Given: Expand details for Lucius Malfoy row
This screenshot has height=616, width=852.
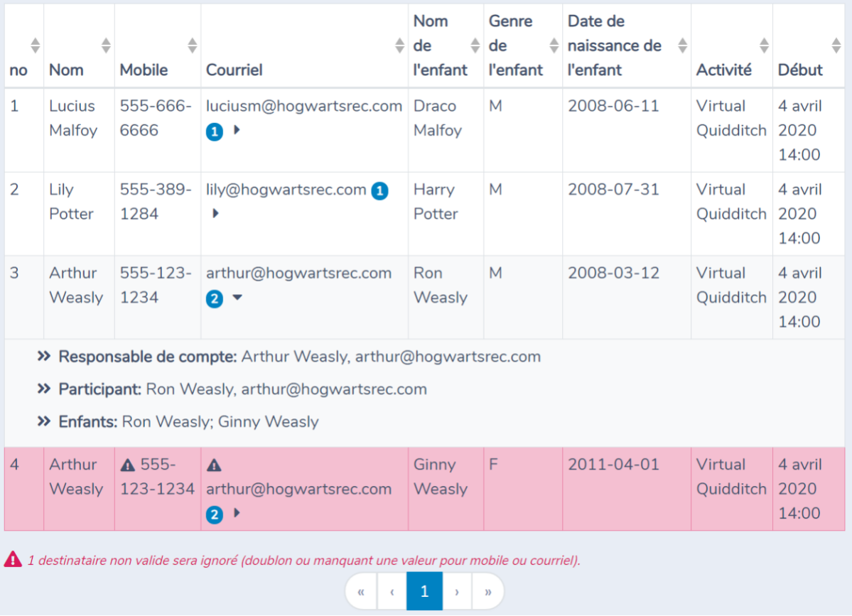Looking at the screenshot, I should click(237, 130).
